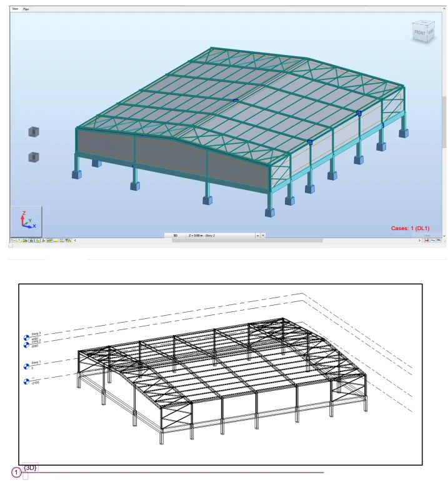Open the 'Z = 3.00 m - Story 2' dropdown
This screenshot has width=448, height=492.
[x=221, y=235]
